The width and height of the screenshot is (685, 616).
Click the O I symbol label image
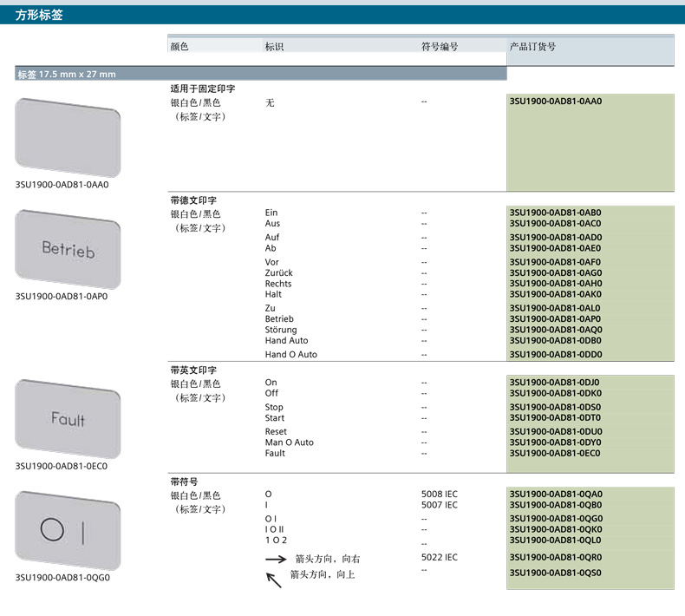(68, 530)
